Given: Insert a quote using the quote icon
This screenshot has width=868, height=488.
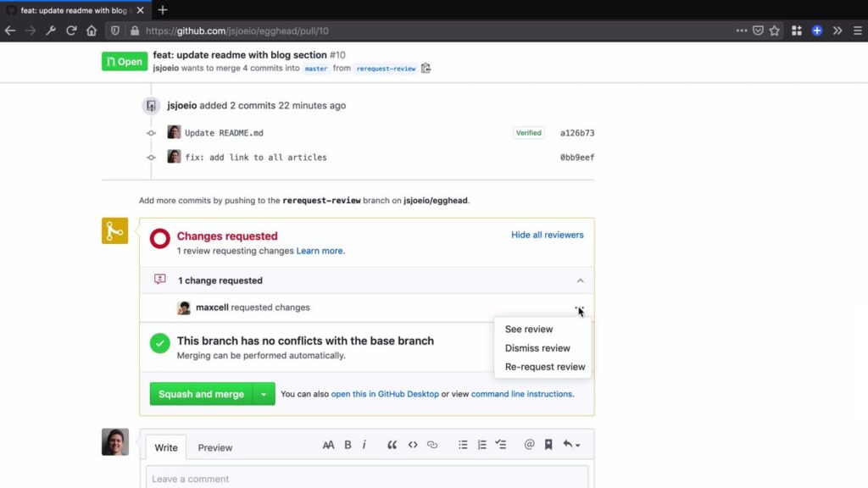Looking at the screenshot, I should click(x=392, y=444).
